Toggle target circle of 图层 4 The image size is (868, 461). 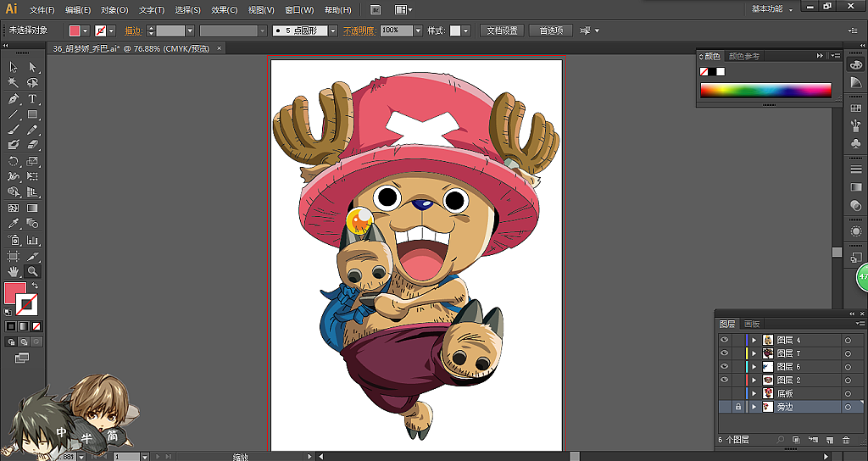click(848, 340)
